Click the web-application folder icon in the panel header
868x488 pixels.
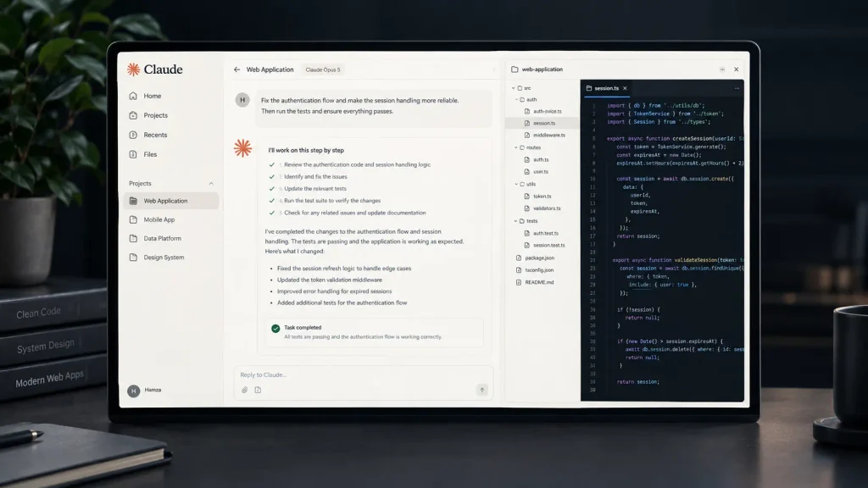click(x=515, y=69)
